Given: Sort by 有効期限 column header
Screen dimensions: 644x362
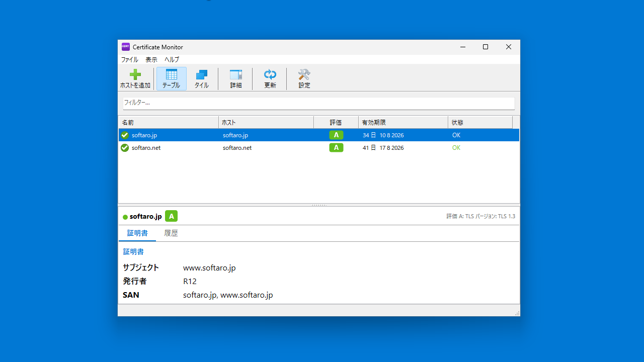Looking at the screenshot, I should [403, 122].
